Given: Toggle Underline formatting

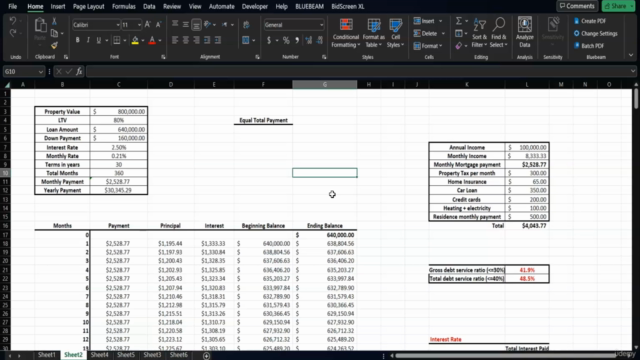Looking at the screenshot, I should [98, 40].
